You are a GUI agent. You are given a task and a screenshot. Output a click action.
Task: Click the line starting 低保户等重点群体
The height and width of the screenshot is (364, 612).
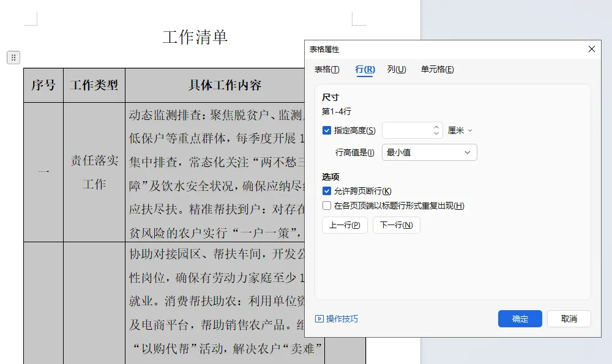(217, 138)
